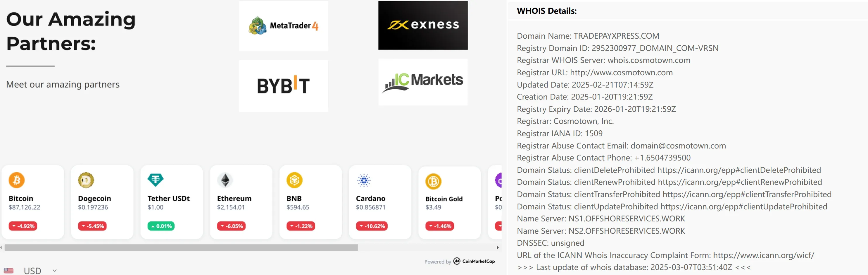Open the Bybit partner logo
The image size is (868, 275).
[x=283, y=86]
